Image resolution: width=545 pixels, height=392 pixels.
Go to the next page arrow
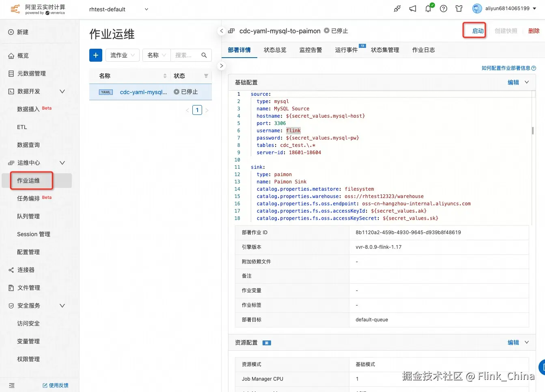pos(207,110)
